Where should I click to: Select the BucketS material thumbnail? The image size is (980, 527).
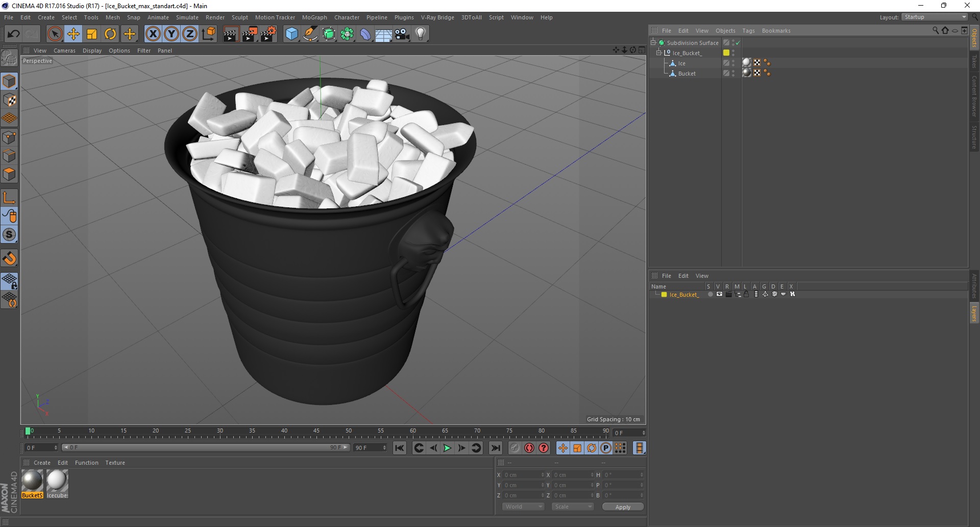(x=32, y=484)
